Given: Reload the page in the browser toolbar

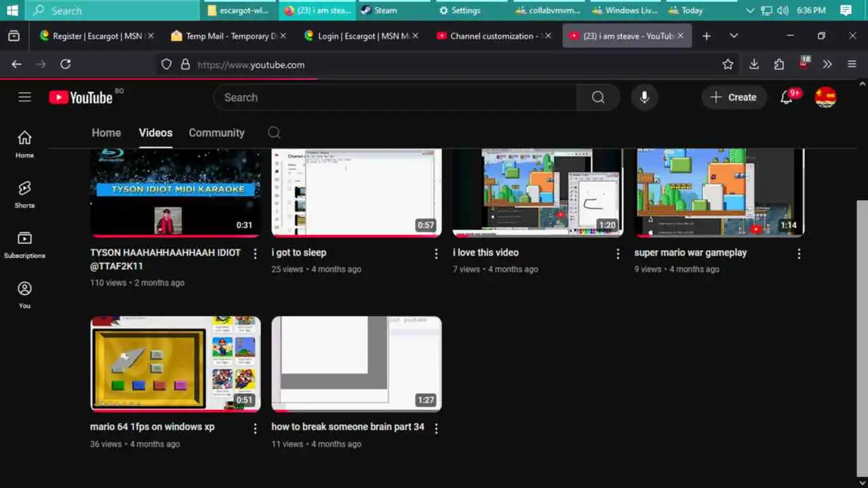Looking at the screenshot, I should pos(65,64).
